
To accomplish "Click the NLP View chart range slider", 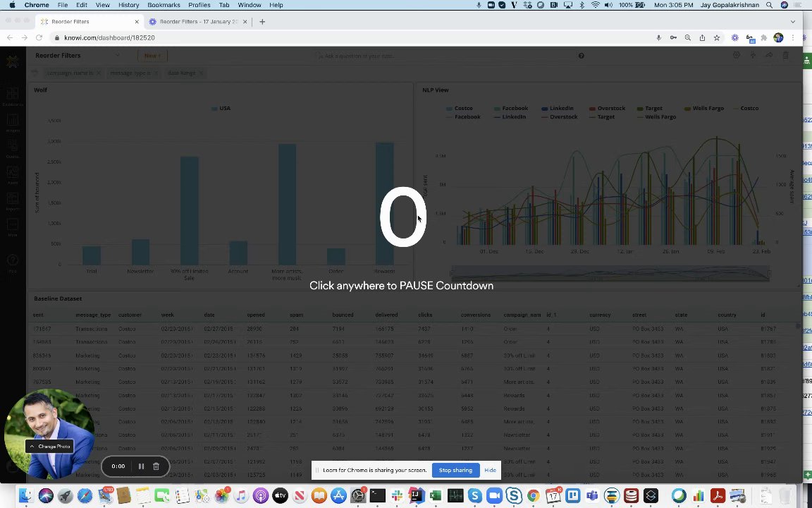I will pos(610,273).
